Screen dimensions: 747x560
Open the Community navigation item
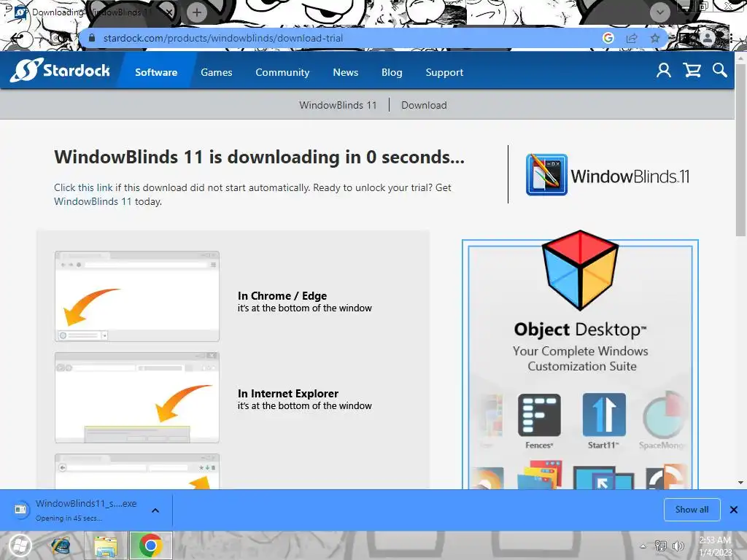click(282, 72)
